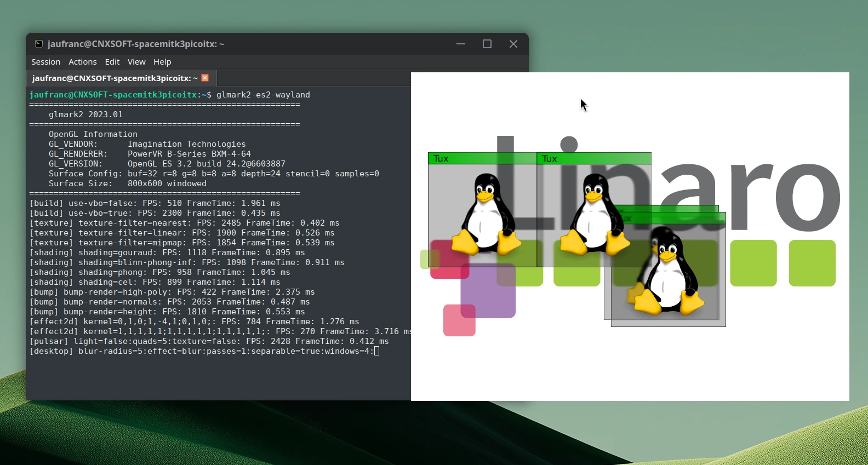Click the shading=phong FPS 958 line
Image resolution: width=868 pixels, height=465 pixels.
[160, 272]
